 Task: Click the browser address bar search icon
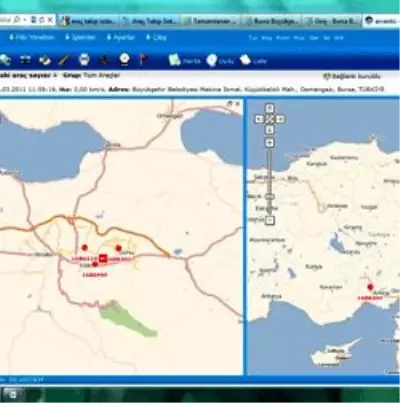tap(17, 20)
